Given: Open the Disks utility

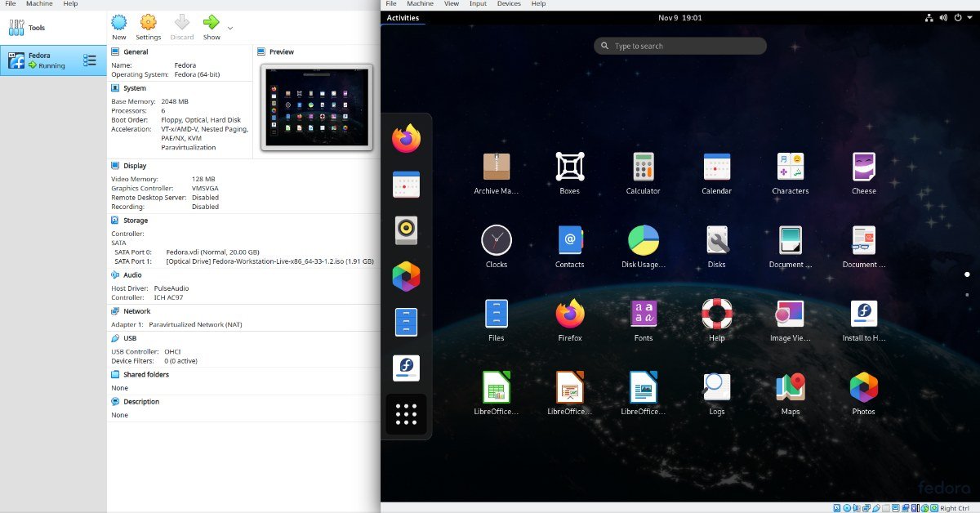Looking at the screenshot, I should point(717,240).
